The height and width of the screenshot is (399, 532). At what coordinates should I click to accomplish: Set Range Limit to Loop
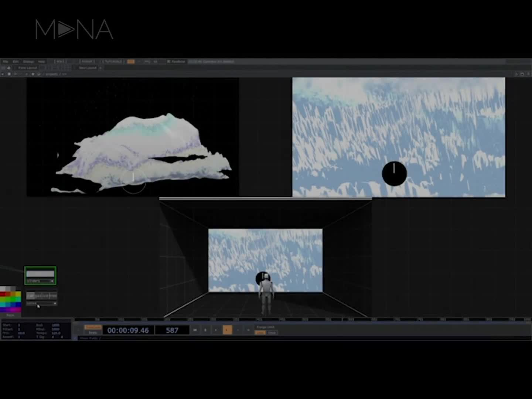pos(260,332)
